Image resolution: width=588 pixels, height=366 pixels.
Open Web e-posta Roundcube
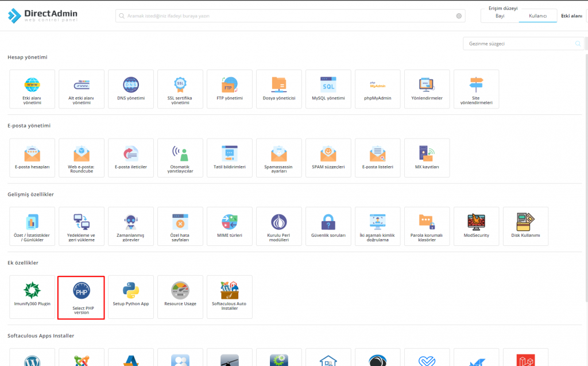click(x=82, y=157)
